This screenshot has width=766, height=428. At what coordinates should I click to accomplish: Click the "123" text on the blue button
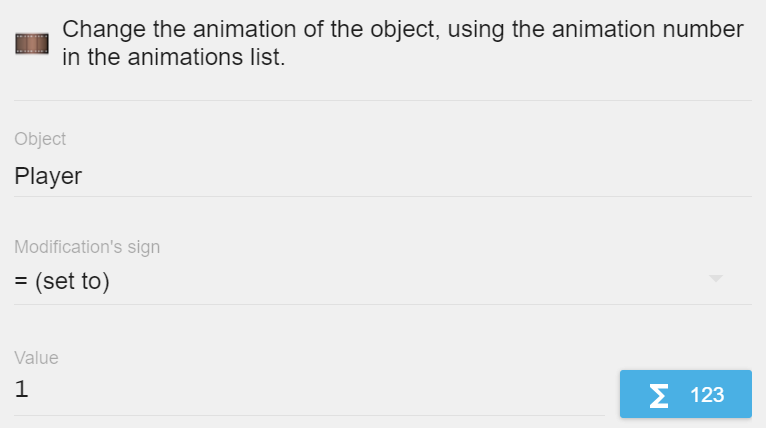pos(707,395)
